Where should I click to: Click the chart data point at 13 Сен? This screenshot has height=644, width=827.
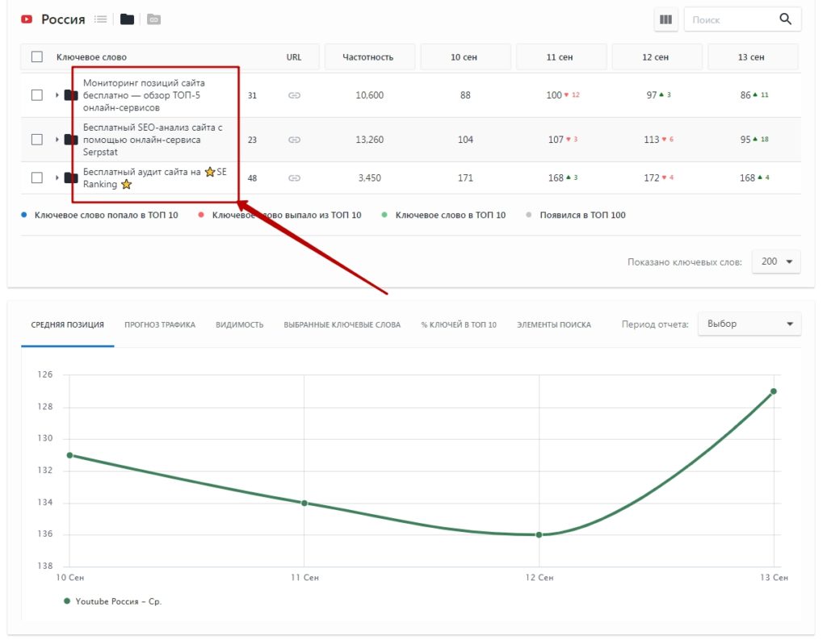pos(774,391)
